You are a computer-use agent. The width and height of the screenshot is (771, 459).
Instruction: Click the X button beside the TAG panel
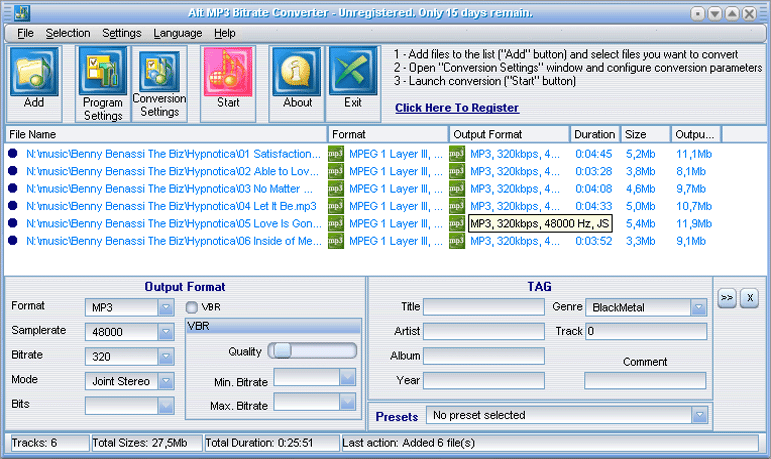coord(750,298)
